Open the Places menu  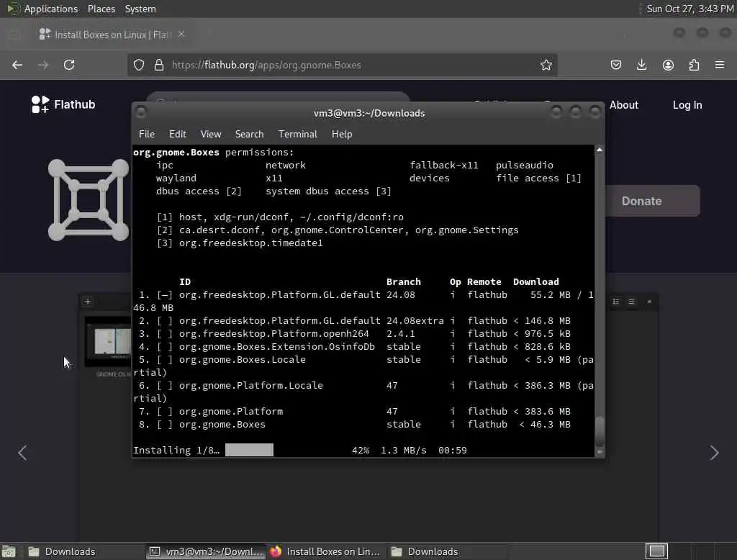tap(101, 9)
